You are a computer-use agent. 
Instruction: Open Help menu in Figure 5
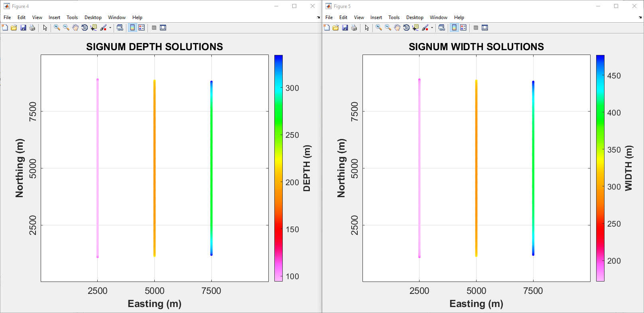(459, 18)
